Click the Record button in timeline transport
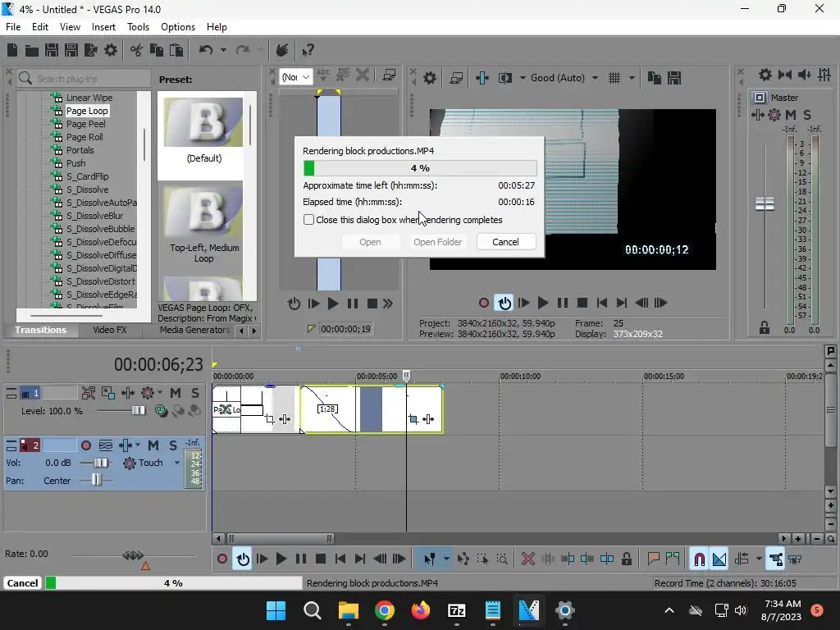Viewport: 840px width, 630px height. tap(221, 559)
